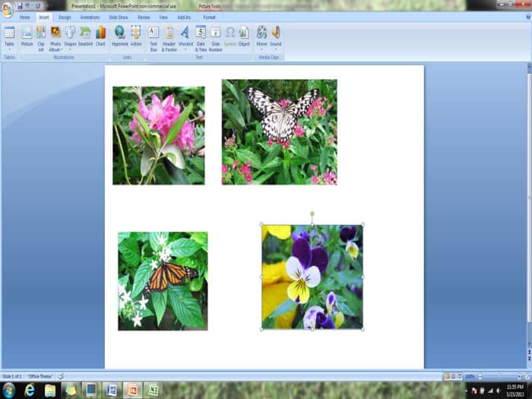Click the zoom percentage in status bar
This screenshot has height=399, width=532.
tap(470, 376)
